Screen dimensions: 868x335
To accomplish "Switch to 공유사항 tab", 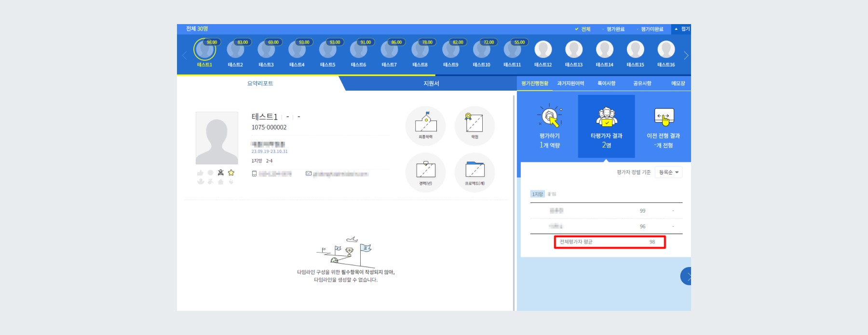I will 642,83.
